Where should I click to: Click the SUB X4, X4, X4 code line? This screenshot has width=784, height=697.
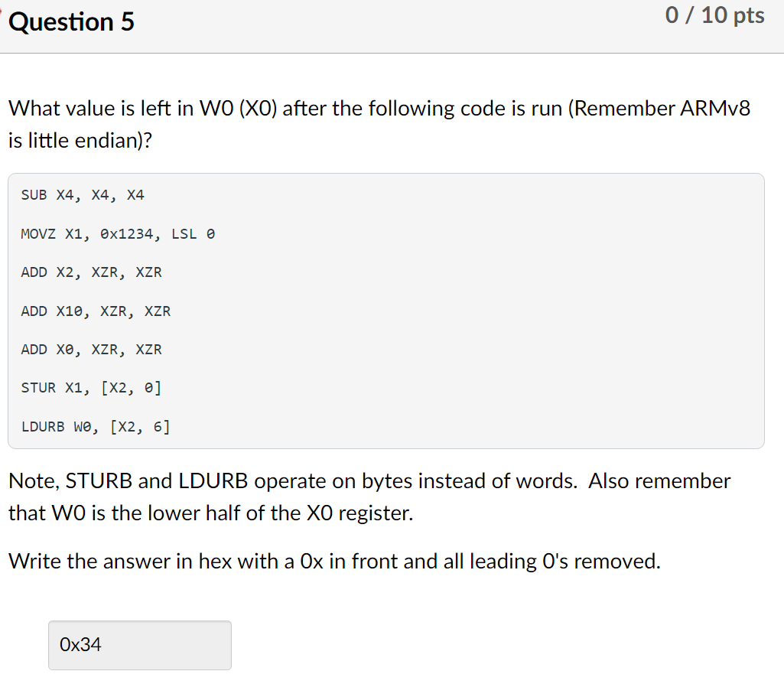coord(83,195)
